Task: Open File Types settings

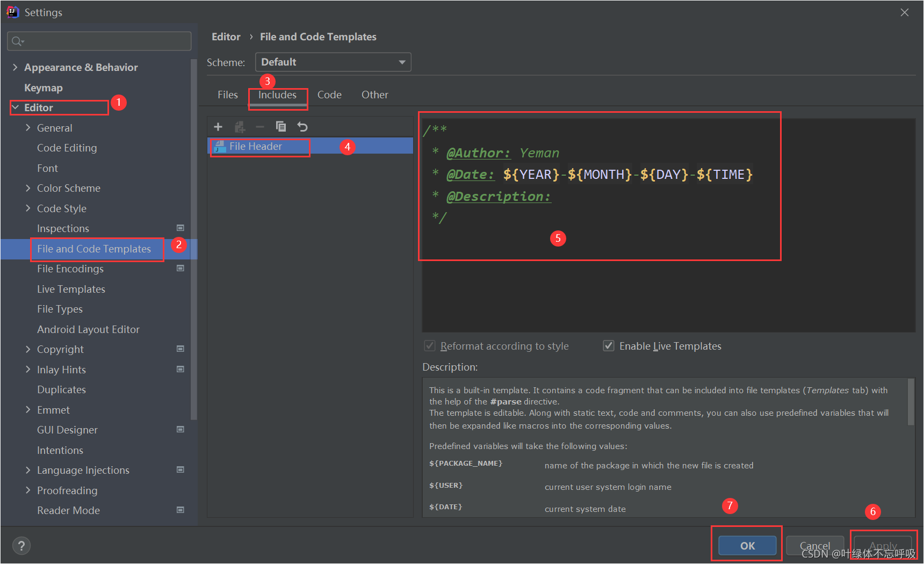Action: [60, 309]
